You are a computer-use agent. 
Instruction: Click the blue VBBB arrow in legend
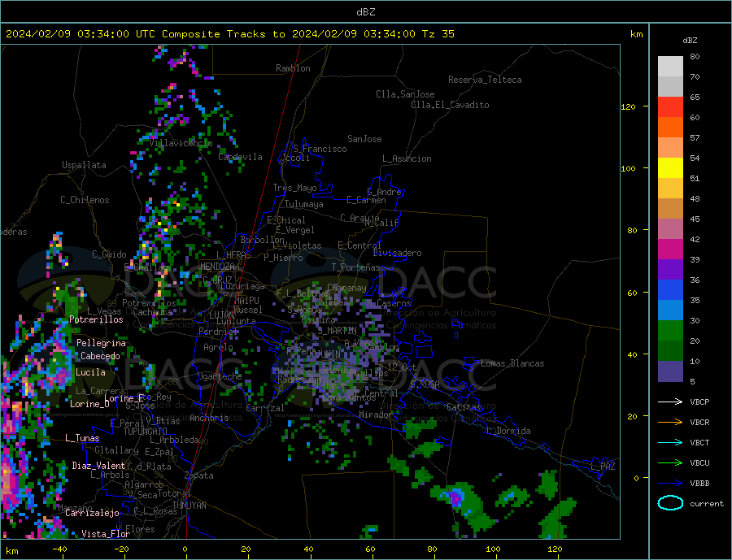point(670,483)
